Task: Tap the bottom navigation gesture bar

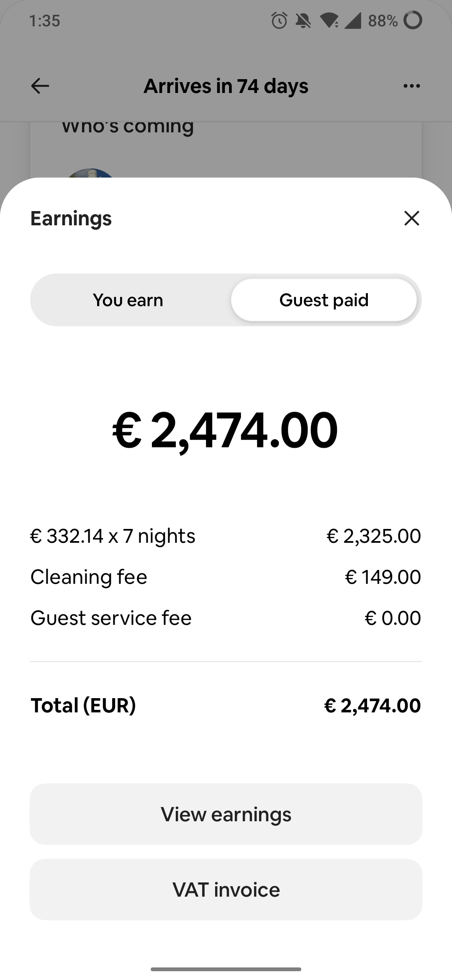Action: 226,969
